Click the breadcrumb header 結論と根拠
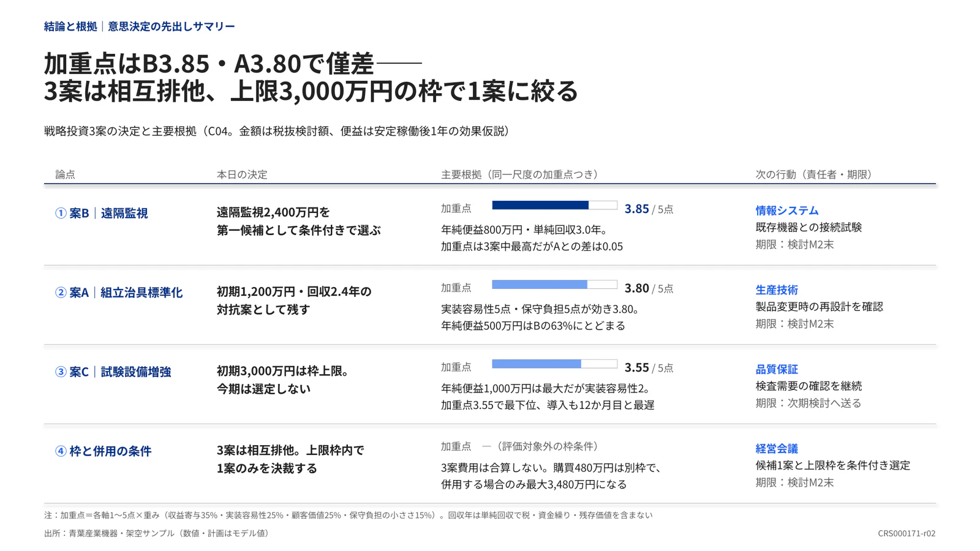Image resolution: width=980 pixels, height=551 pixels. (x=70, y=26)
